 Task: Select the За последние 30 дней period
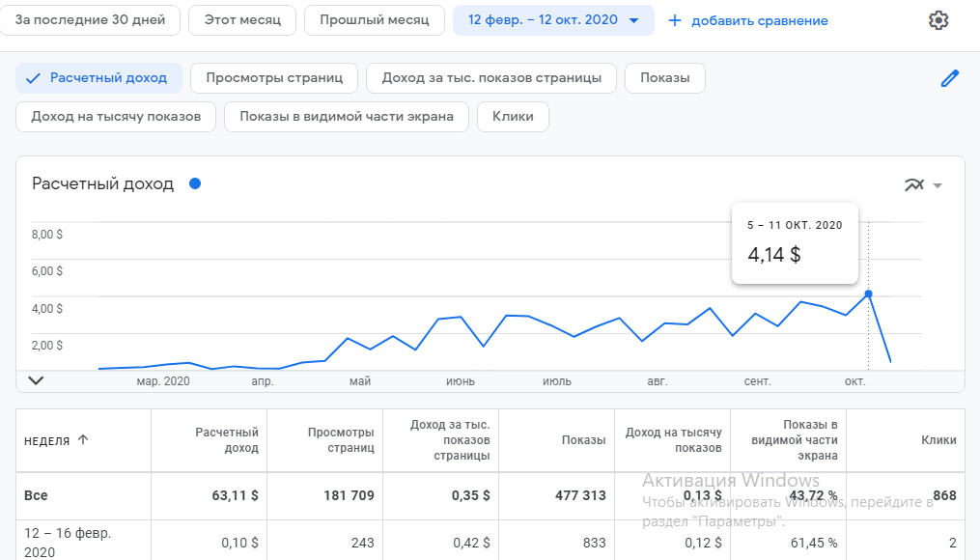pos(91,20)
